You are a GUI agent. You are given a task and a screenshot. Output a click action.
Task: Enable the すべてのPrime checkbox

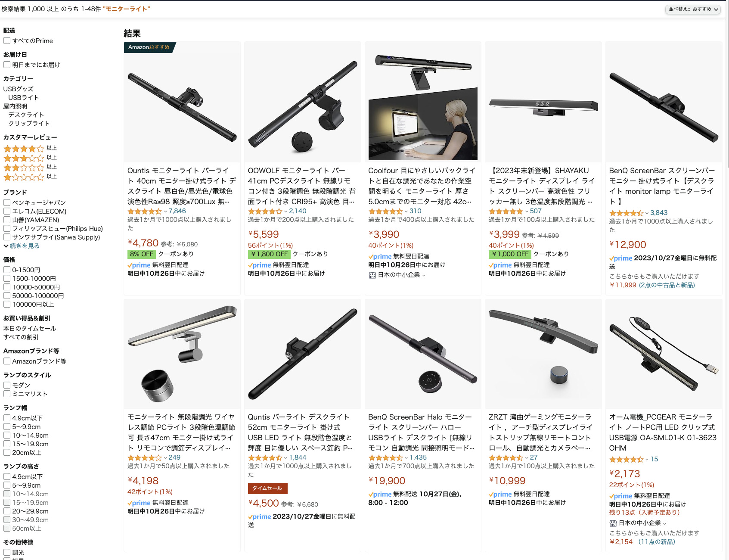coord(7,40)
